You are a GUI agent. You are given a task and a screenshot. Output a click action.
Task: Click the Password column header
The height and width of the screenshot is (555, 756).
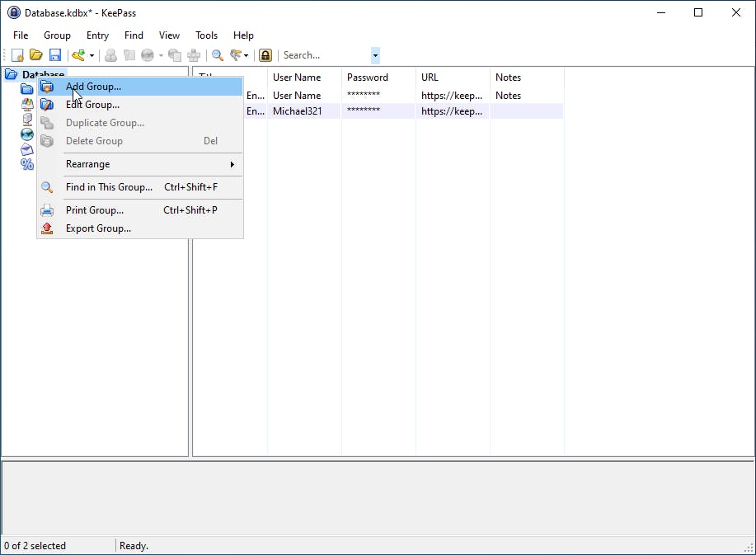point(378,78)
